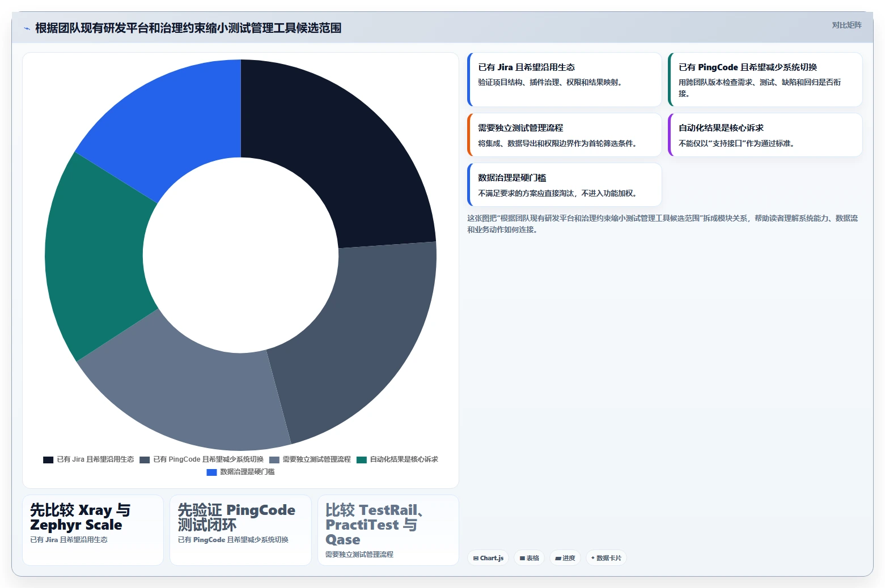Click the text 验证项目结构、插件治理、权限和结果映射。

tap(551, 82)
